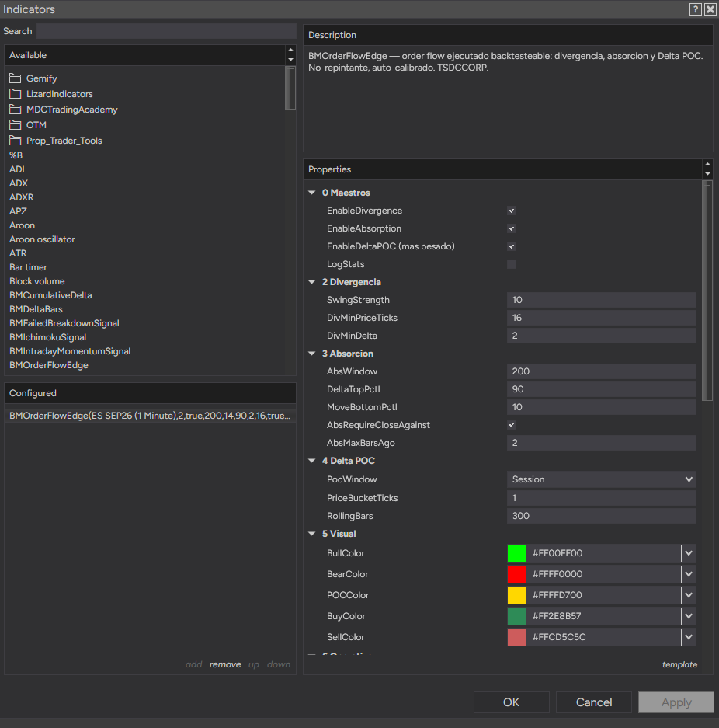
Task: Collapse the 0 Maestros section
Action: pyautogui.click(x=312, y=193)
